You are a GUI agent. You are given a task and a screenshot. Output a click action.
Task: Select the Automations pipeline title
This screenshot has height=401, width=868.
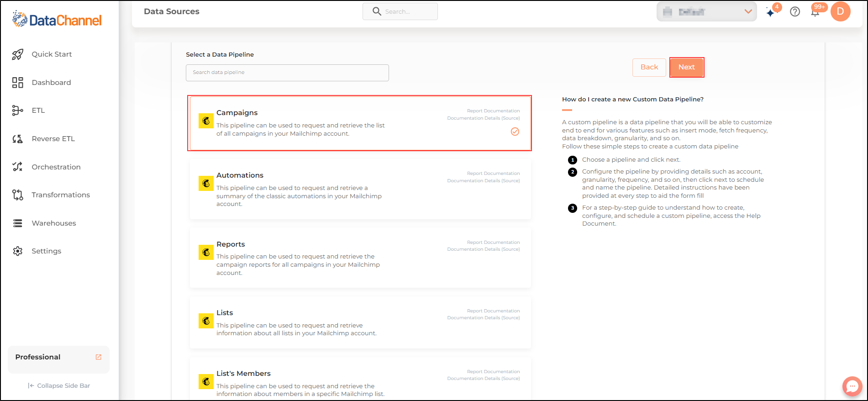pyautogui.click(x=240, y=175)
